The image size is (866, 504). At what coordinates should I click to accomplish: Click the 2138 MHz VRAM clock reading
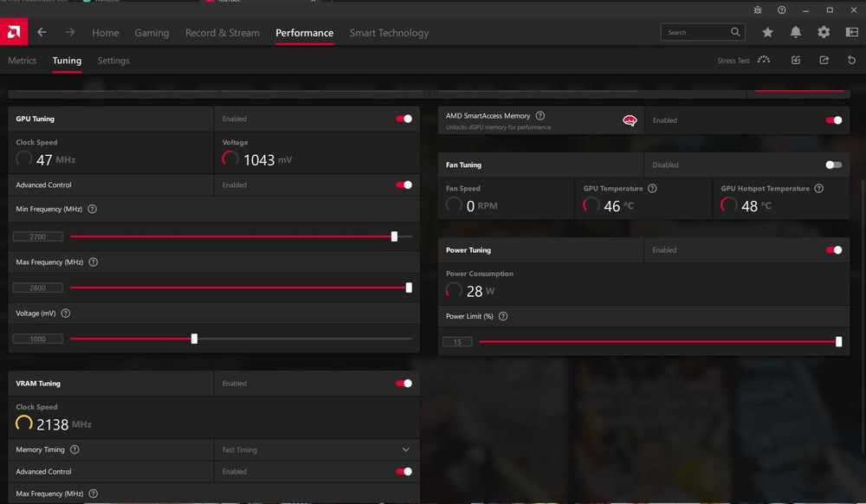pos(63,424)
